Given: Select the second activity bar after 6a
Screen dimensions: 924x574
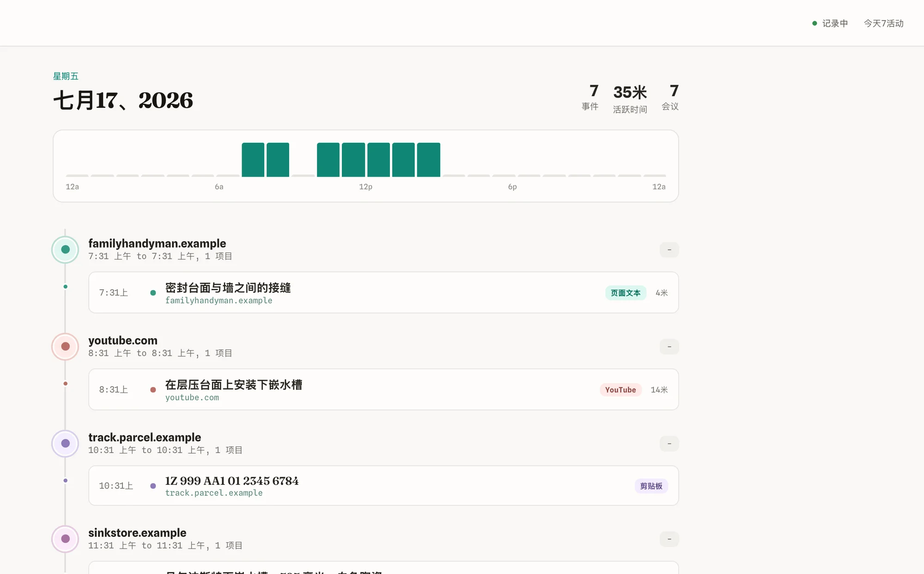Looking at the screenshot, I should [278, 160].
